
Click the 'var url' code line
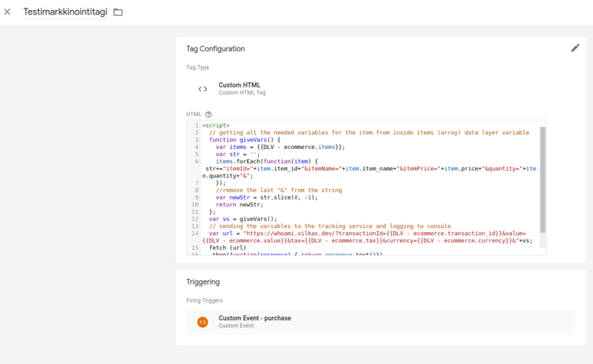[368, 237]
